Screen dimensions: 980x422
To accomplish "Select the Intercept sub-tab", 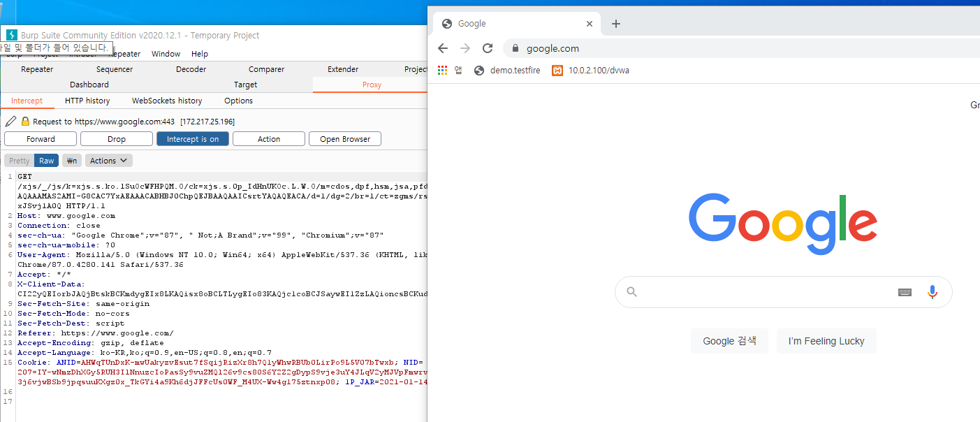I will [x=27, y=101].
